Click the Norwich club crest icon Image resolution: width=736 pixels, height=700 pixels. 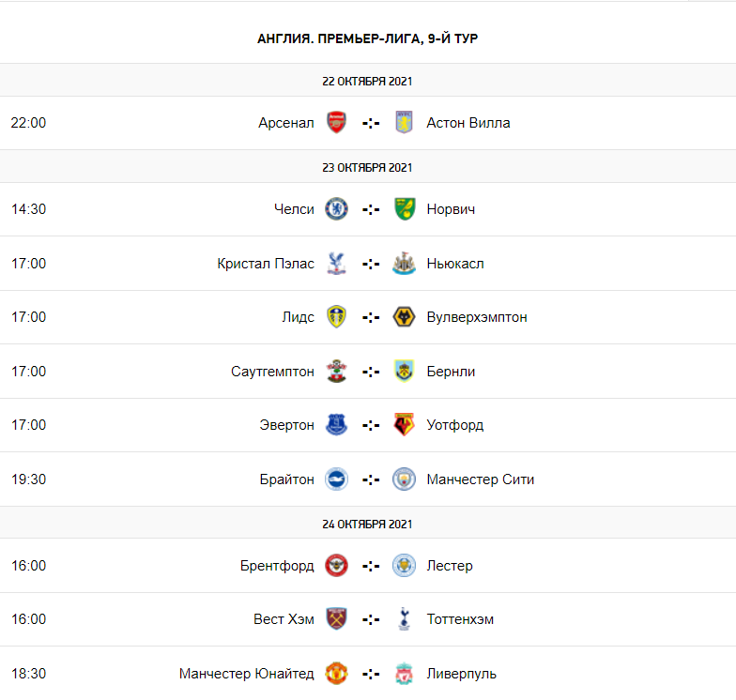(x=404, y=209)
